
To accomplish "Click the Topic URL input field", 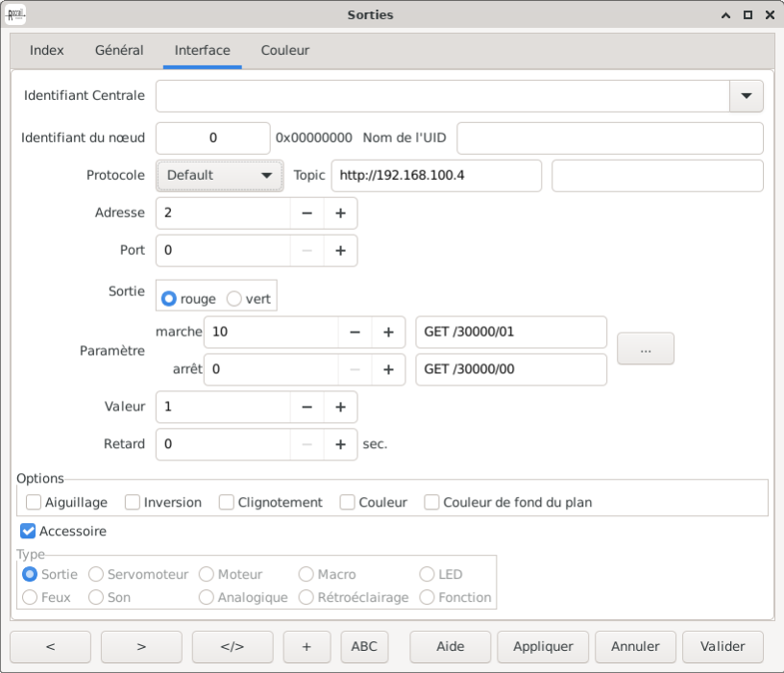I will click(x=436, y=176).
